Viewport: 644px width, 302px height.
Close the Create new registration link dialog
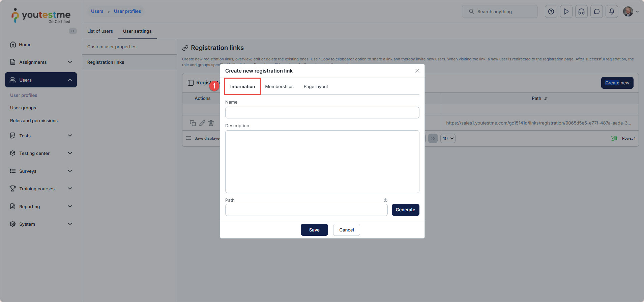(x=417, y=71)
